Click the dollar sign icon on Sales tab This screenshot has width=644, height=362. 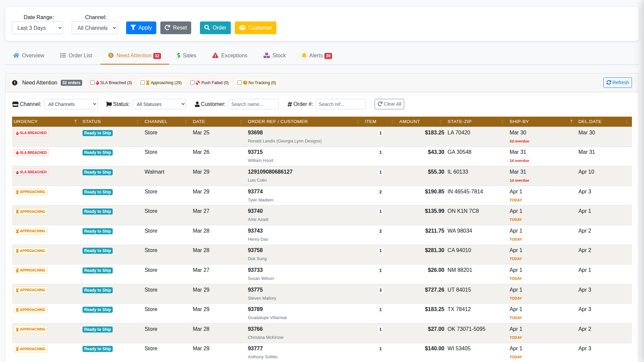[179, 55]
